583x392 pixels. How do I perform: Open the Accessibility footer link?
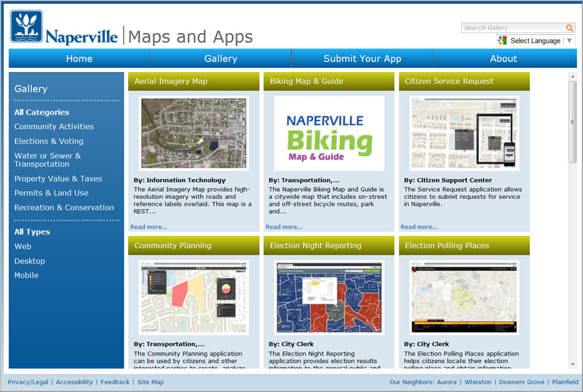pos(74,382)
